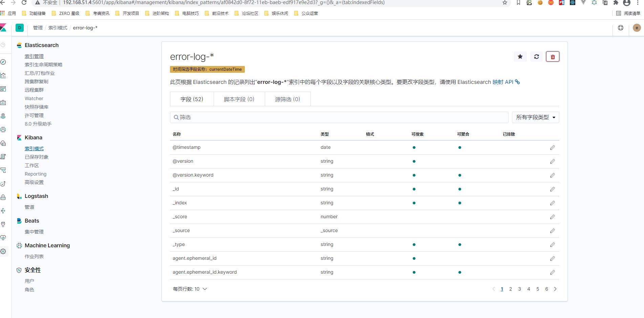Image resolution: width=644 pixels, height=318 pixels.
Task: Edit the _source field pencil icon
Action: [552, 231]
